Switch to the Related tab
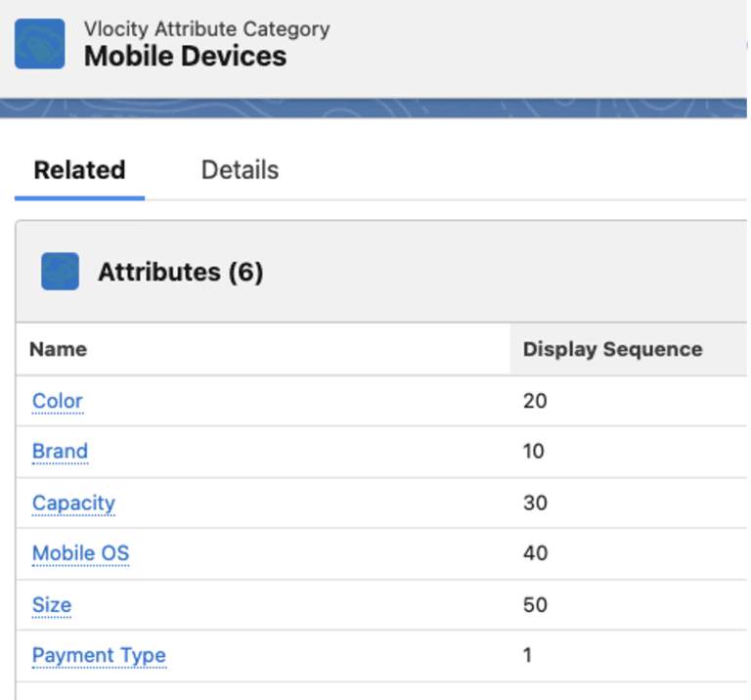Screen dimensions: 751x700 coord(79,170)
